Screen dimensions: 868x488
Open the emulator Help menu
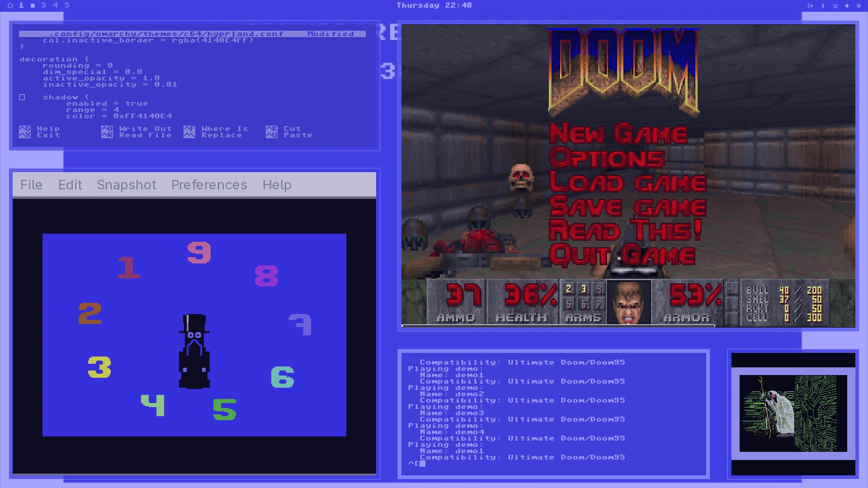pos(277,185)
